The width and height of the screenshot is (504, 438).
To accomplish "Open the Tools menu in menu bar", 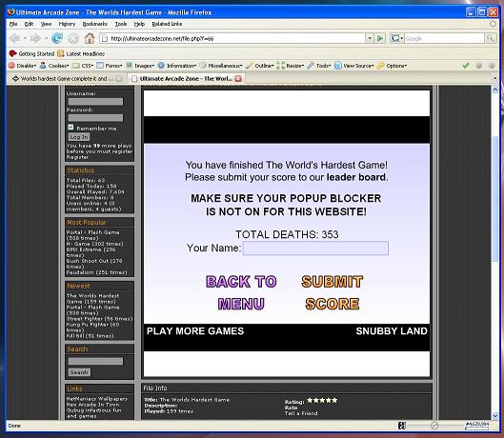I will (x=121, y=24).
